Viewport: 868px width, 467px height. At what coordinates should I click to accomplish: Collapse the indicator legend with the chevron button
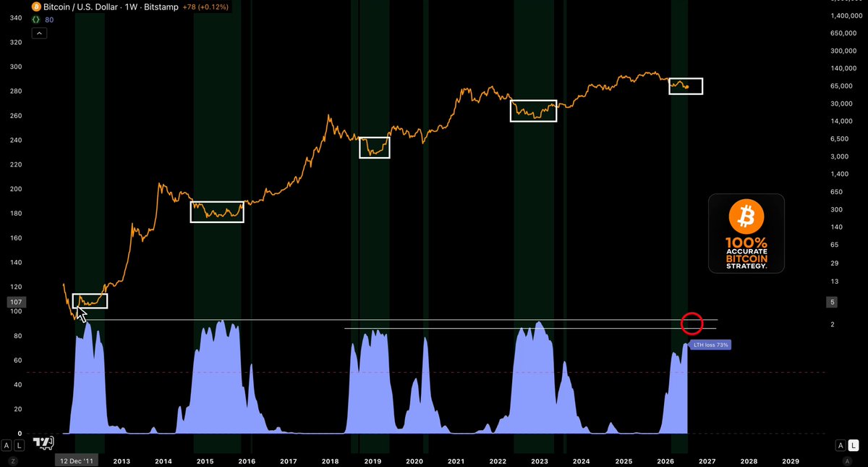pos(38,33)
